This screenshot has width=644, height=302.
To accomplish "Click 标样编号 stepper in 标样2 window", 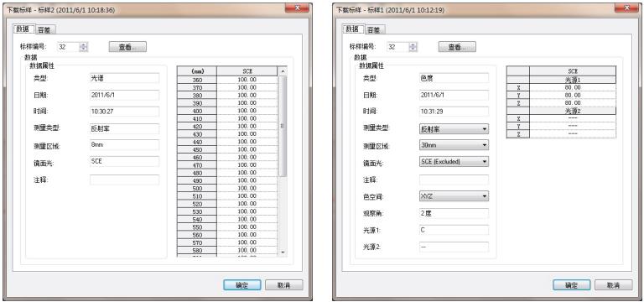I will tap(84, 47).
